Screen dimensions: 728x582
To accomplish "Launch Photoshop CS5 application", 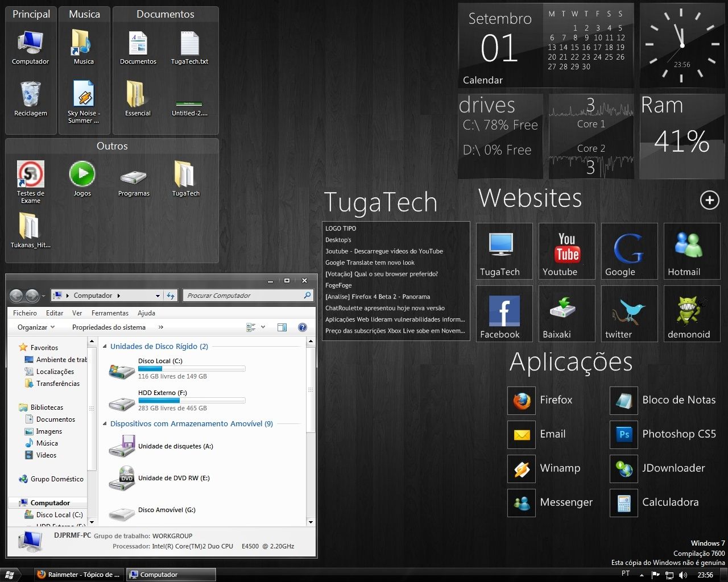I will coord(663,434).
